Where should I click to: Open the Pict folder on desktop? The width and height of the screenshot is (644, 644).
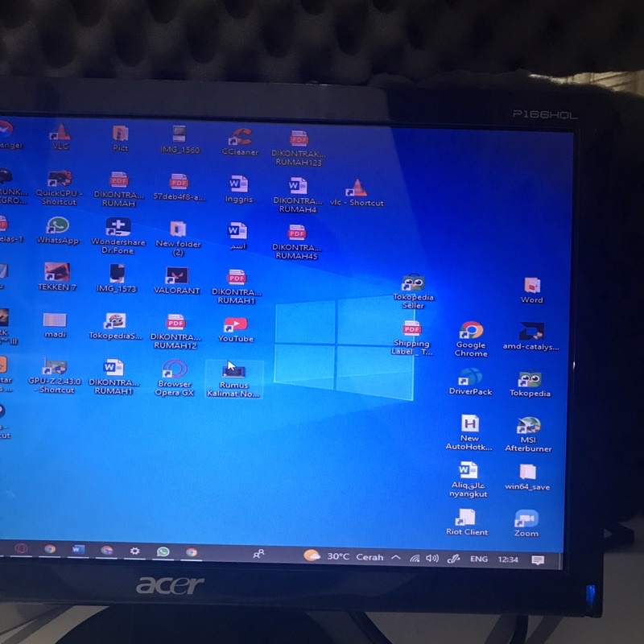click(x=120, y=138)
